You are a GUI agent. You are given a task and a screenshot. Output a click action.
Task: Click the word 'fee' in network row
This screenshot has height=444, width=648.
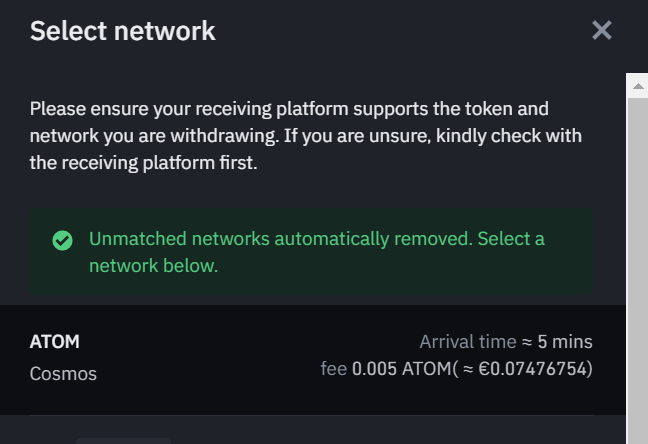point(333,369)
